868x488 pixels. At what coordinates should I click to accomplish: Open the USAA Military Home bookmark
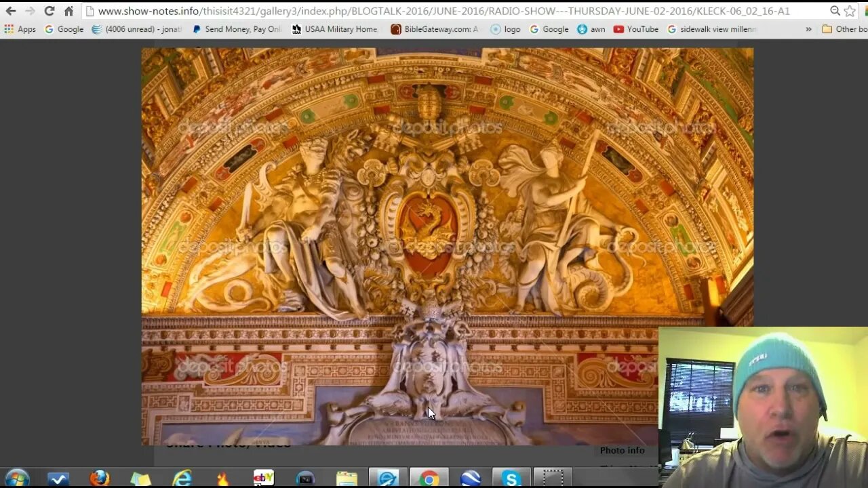(x=335, y=29)
